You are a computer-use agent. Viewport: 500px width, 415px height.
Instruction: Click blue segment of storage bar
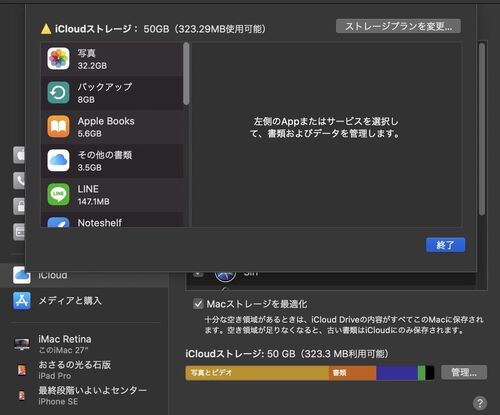pyautogui.click(x=397, y=373)
